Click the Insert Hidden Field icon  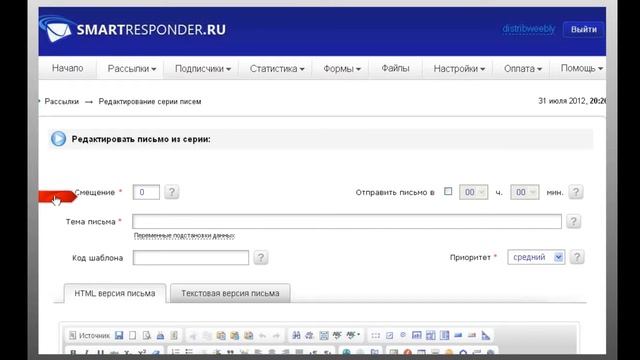click(x=486, y=336)
